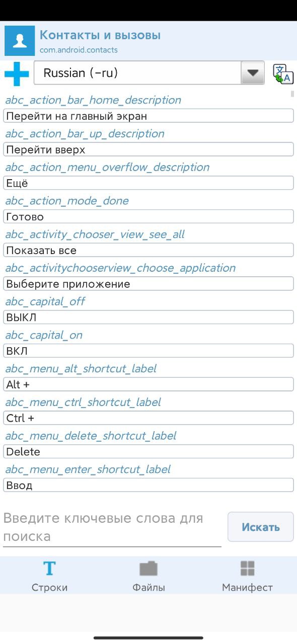Focus the search keywords input field
The width and height of the screenshot is (297, 644).
(x=112, y=527)
